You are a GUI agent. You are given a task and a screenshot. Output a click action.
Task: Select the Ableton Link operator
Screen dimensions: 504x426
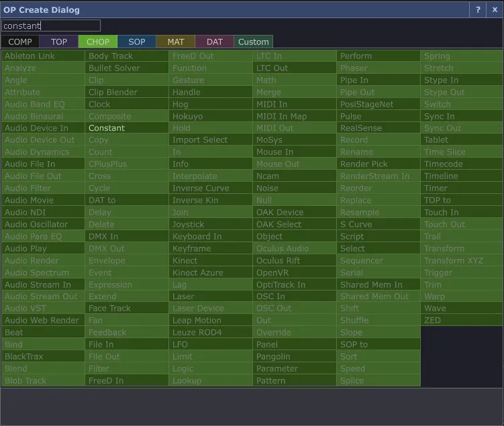click(x=43, y=56)
